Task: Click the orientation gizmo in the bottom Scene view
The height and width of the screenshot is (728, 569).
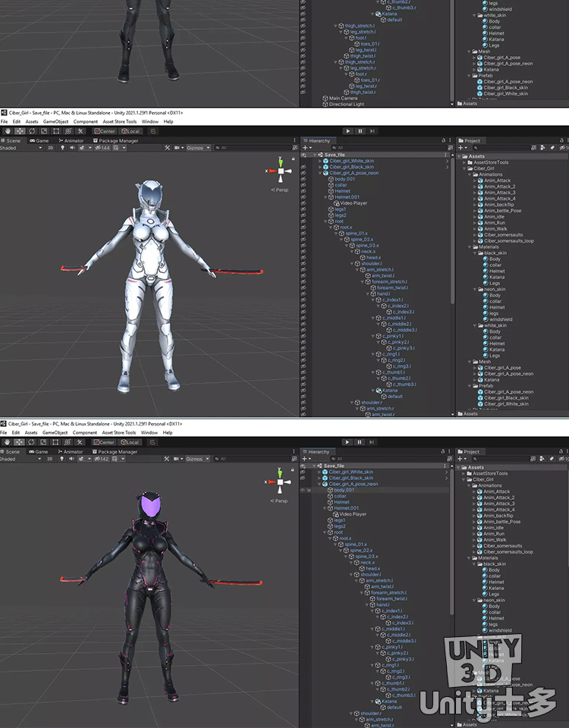Action: [x=280, y=482]
